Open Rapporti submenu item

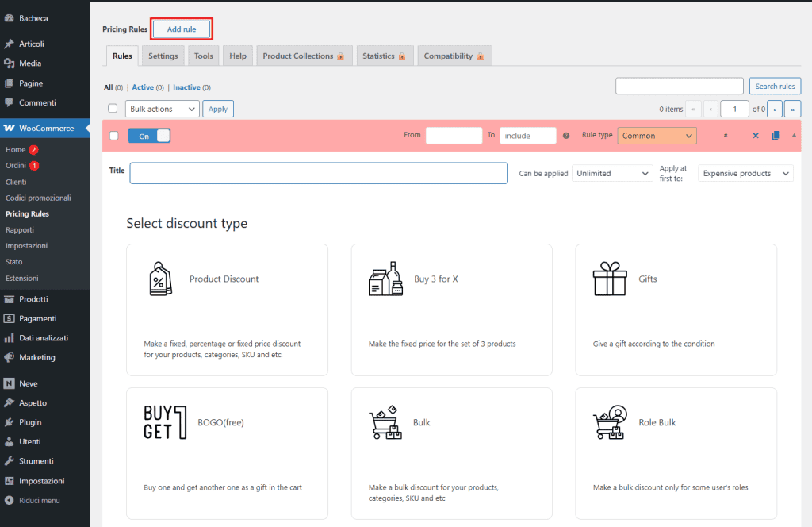[20, 229]
